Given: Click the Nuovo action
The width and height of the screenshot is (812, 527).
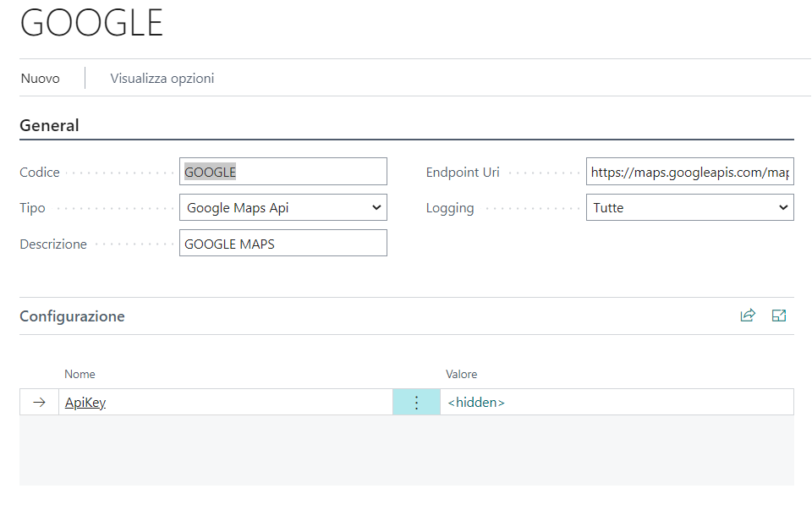Looking at the screenshot, I should click(41, 79).
